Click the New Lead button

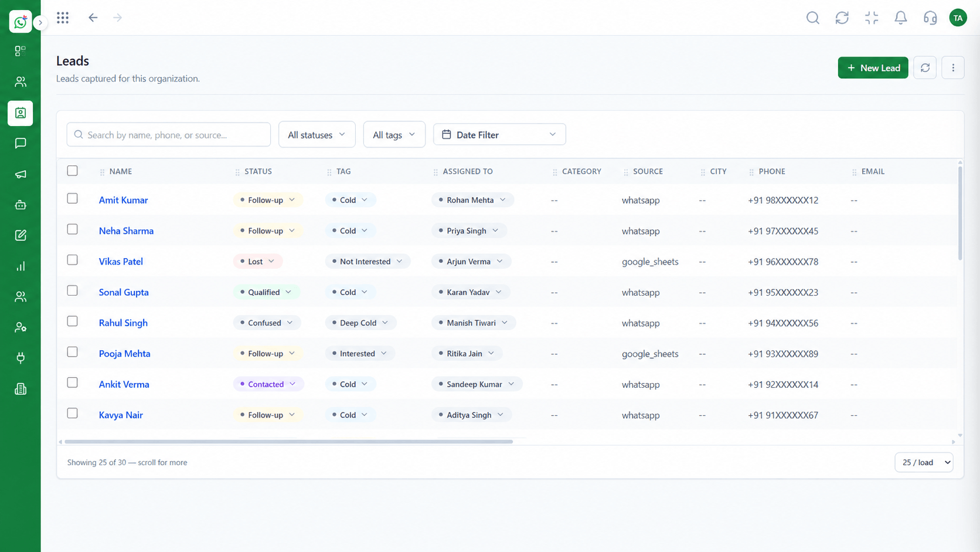click(x=873, y=67)
